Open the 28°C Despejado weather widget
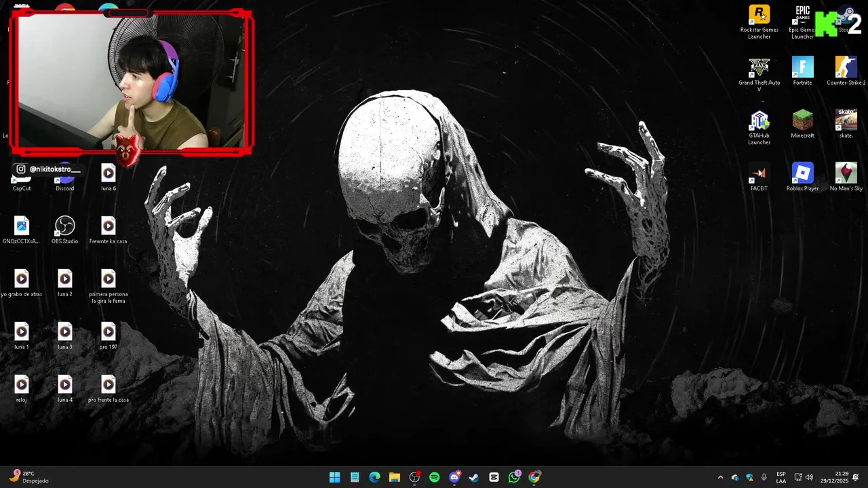 [x=28, y=477]
